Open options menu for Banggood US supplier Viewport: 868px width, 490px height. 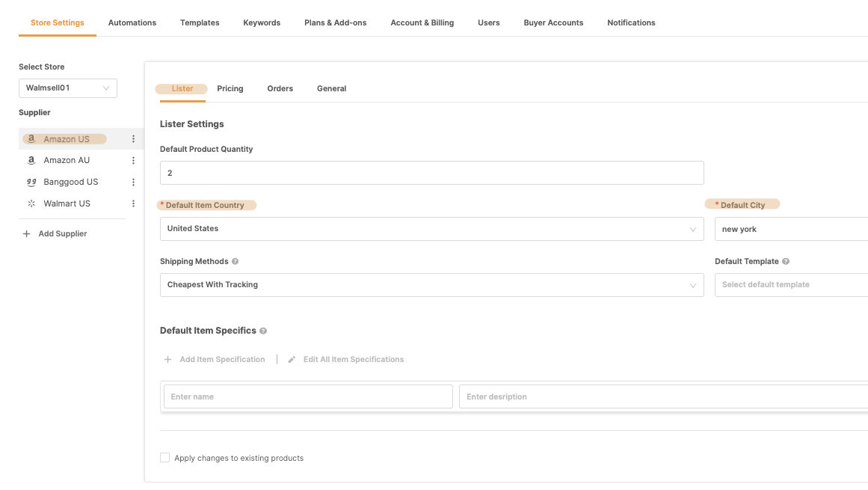[133, 182]
